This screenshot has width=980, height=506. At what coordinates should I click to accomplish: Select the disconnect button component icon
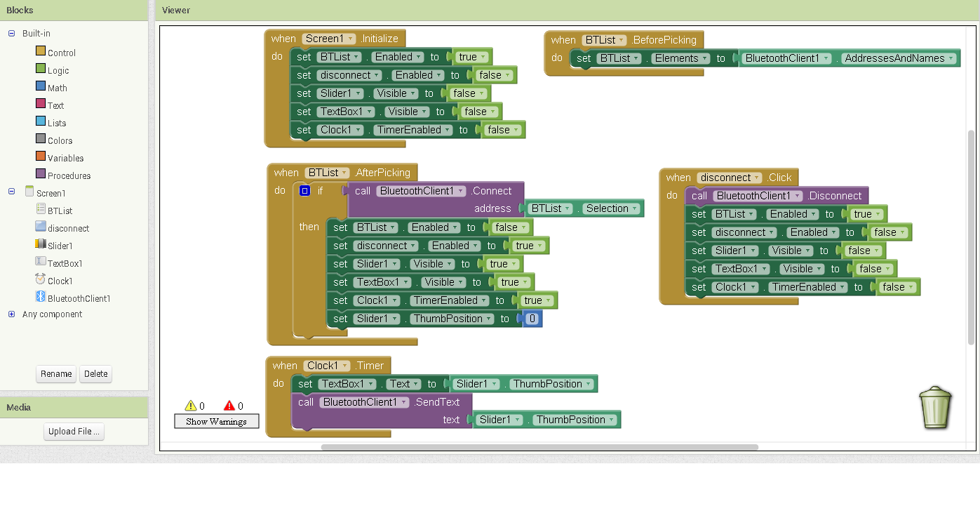point(41,227)
